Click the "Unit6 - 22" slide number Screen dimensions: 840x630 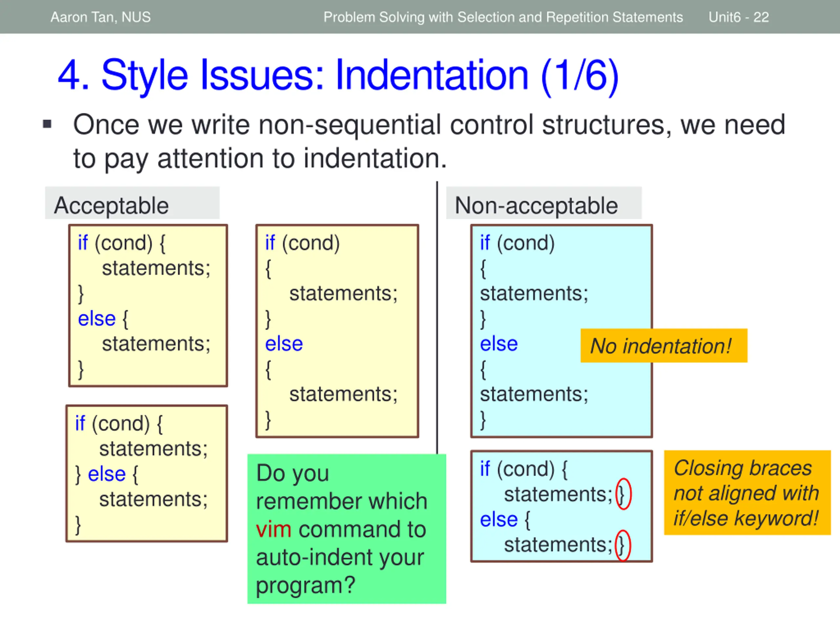pos(739,17)
